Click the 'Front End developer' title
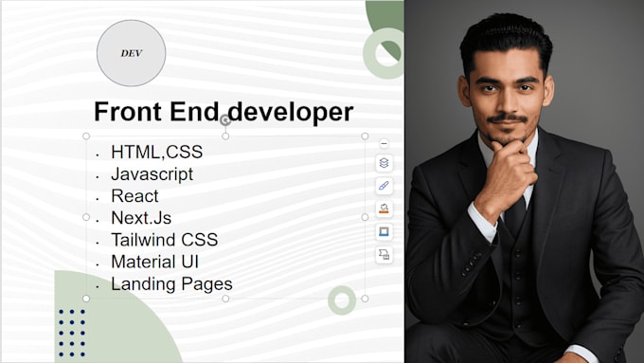This screenshot has width=644, height=363. pos(224,112)
